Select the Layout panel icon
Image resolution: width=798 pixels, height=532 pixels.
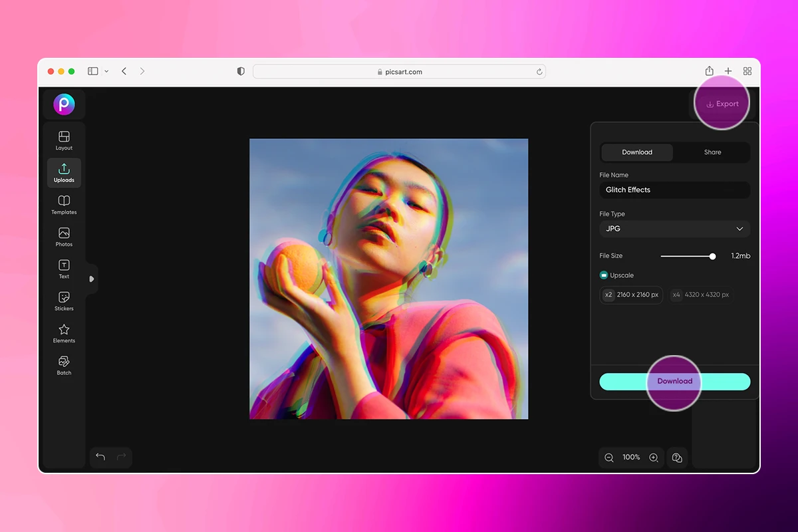pyautogui.click(x=64, y=140)
